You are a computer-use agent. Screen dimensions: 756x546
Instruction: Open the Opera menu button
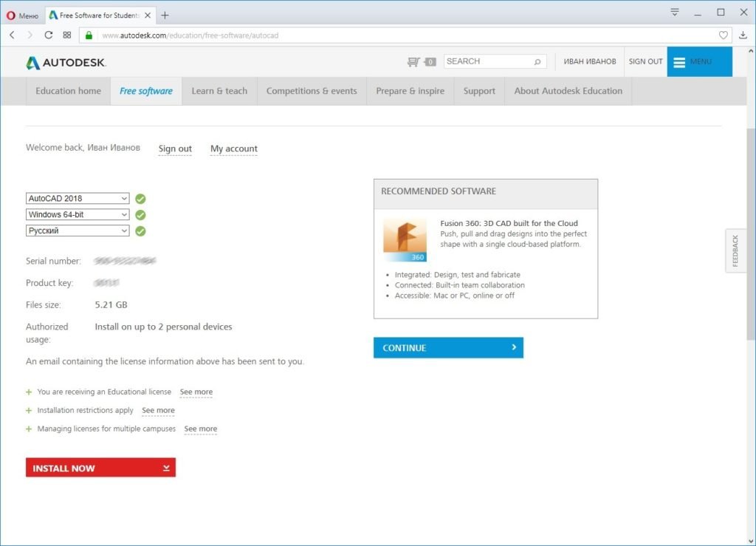click(22, 16)
